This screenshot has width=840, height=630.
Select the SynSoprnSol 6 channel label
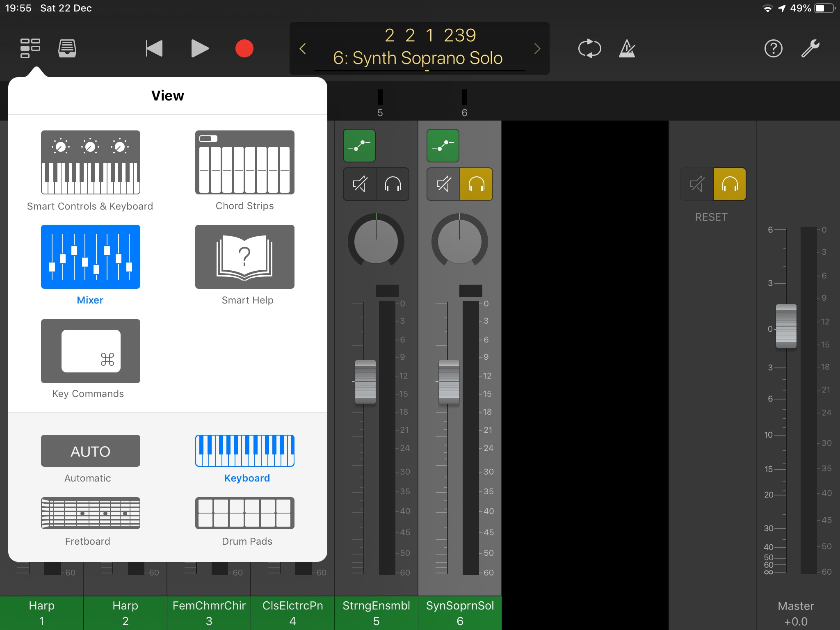(460, 613)
